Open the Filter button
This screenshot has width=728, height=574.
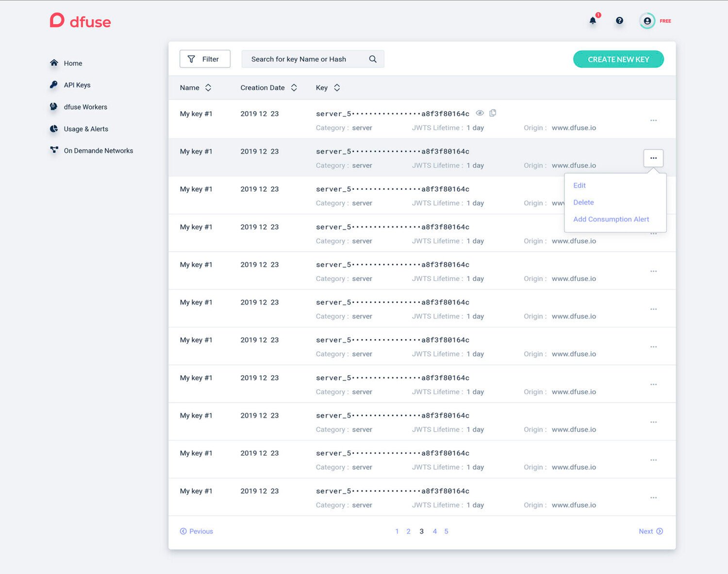tap(205, 59)
